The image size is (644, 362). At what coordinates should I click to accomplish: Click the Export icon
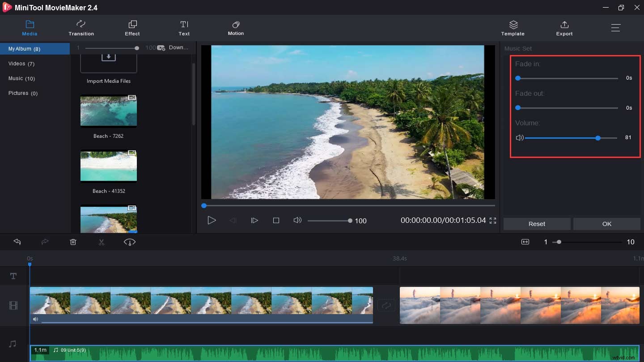[x=564, y=28]
